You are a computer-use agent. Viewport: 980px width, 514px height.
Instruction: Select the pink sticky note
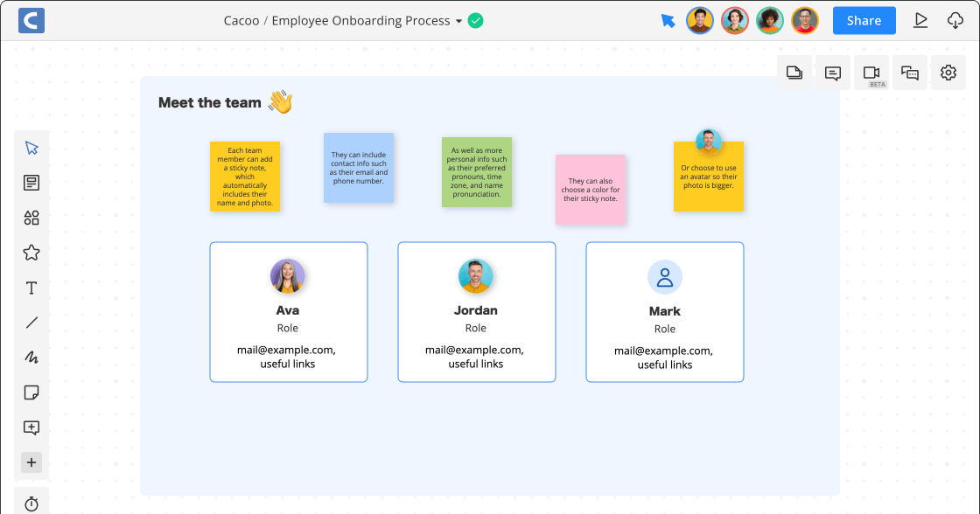591,190
